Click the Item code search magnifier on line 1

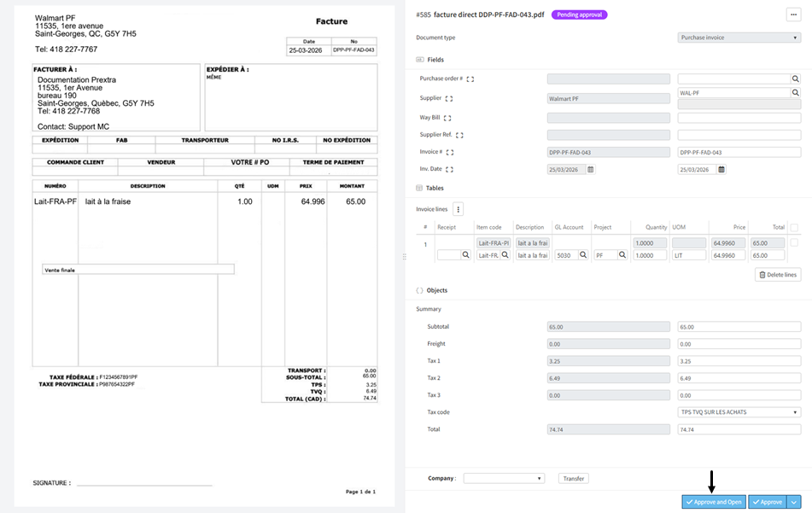click(x=505, y=254)
